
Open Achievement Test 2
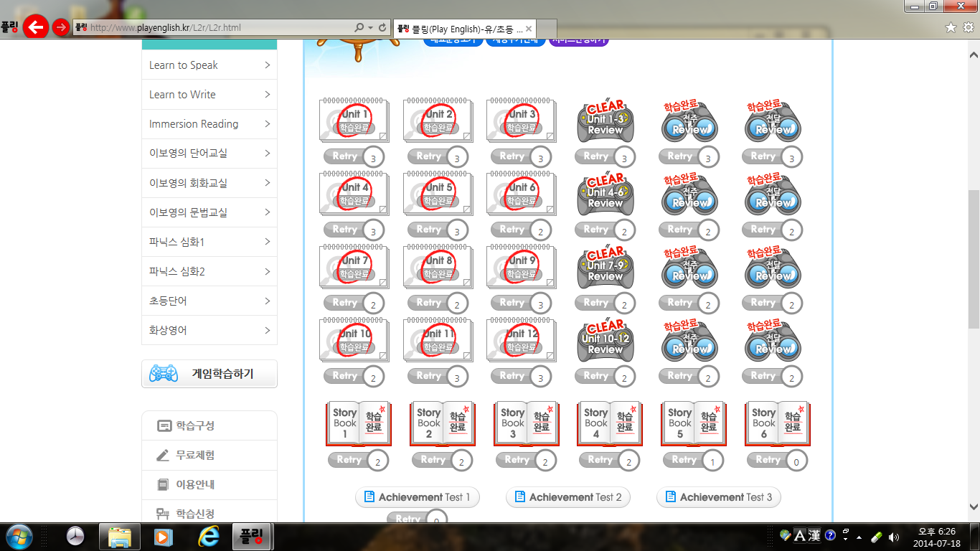[x=568, y=497]
